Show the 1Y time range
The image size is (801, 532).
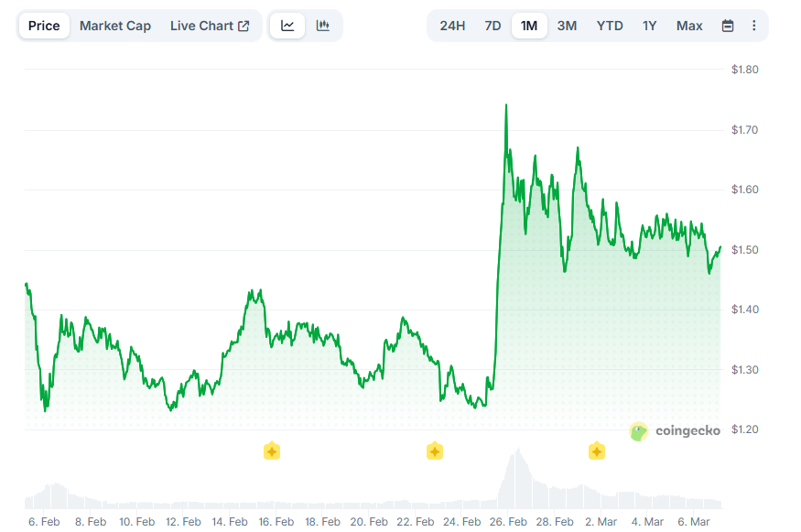(649, 26)
